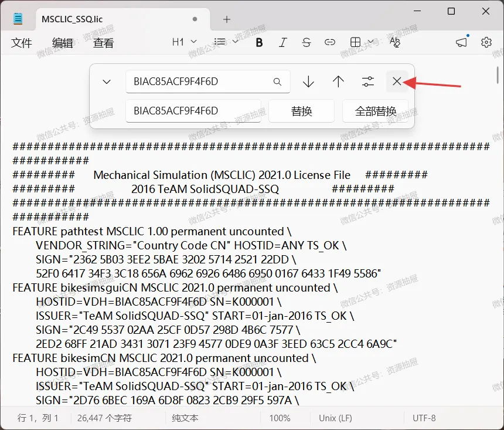Click the replace-with input field
Image resolution: width=504 pixels, height=430 pixels.
tap(193, 111)
